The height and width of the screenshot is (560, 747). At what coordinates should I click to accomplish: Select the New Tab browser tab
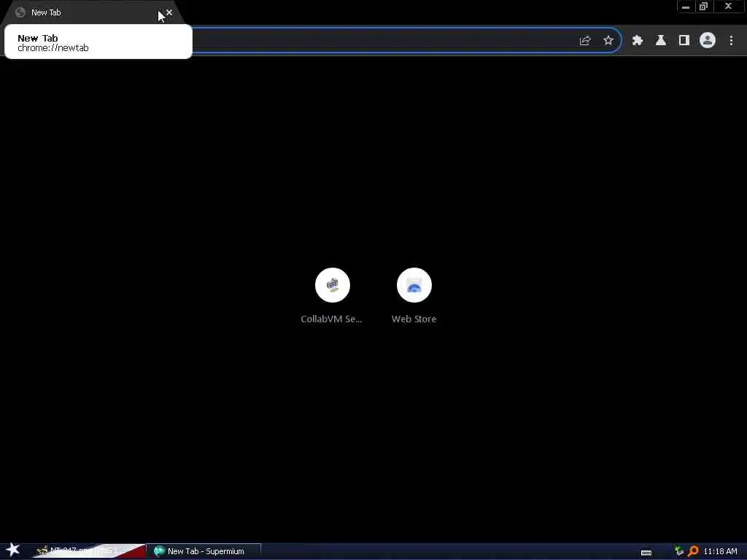click(x=93, y=12)
